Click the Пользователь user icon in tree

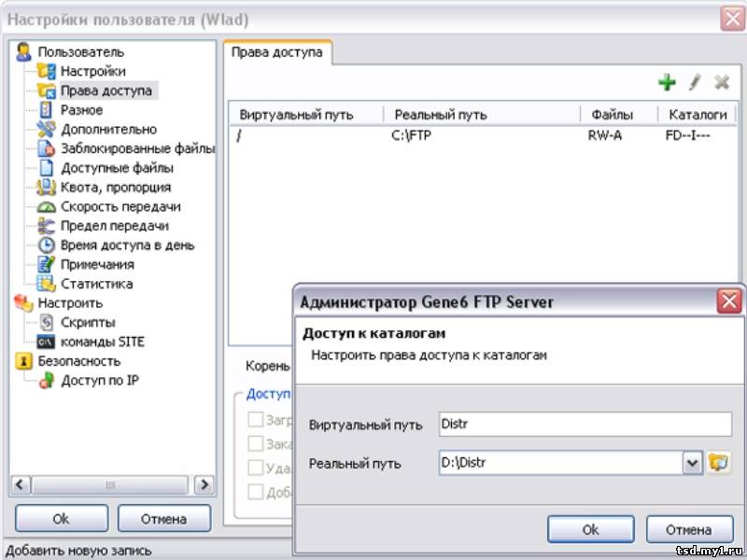[x=23, y=51]
